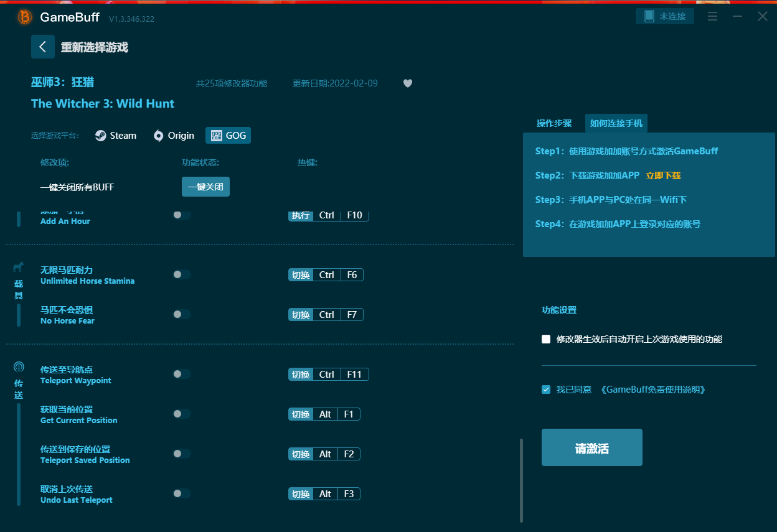Select the Origin platform option
This screenshot has height=532, width=777.
(174, 136)
